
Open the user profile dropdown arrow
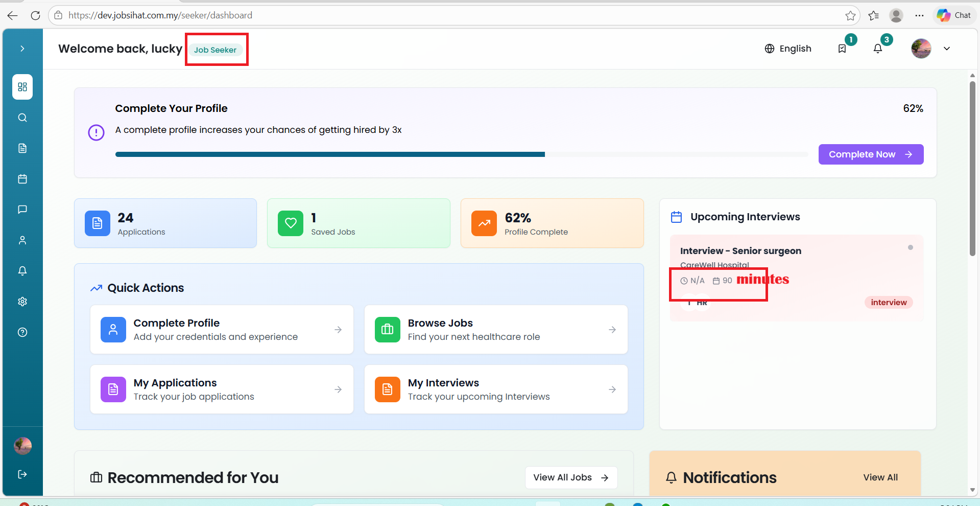[x=946, y=49]
